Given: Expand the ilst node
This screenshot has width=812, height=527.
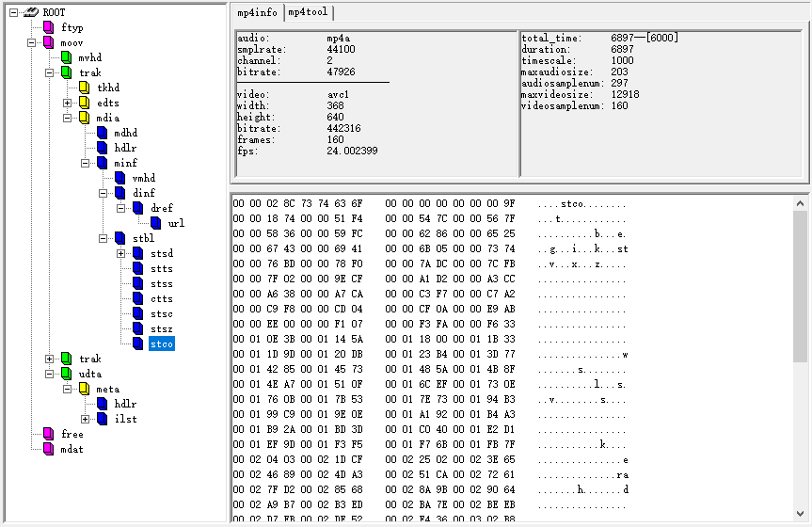Looking at the screenshot, I should pyautogui.click(x=85, y=419).
